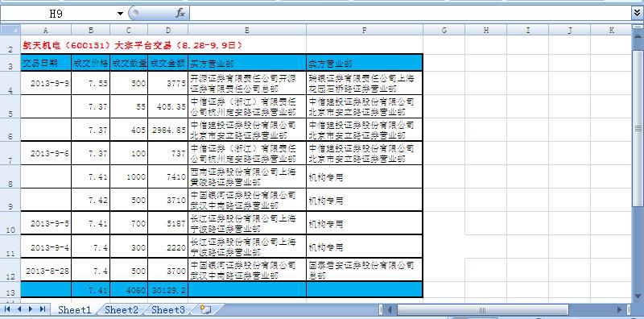Click amount cell 2220
Image resolution: width=644 pixels, height=319 pixels.
coord(168,247)
